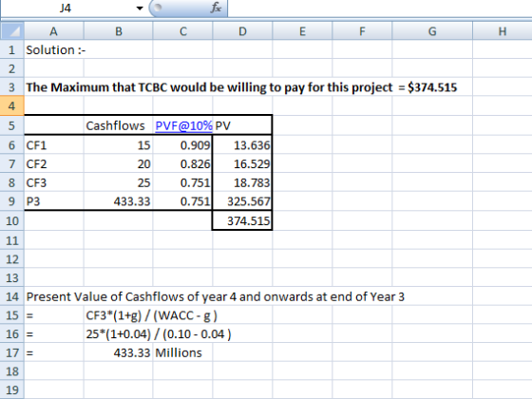Select PV value 325.567

pos(242,201)
